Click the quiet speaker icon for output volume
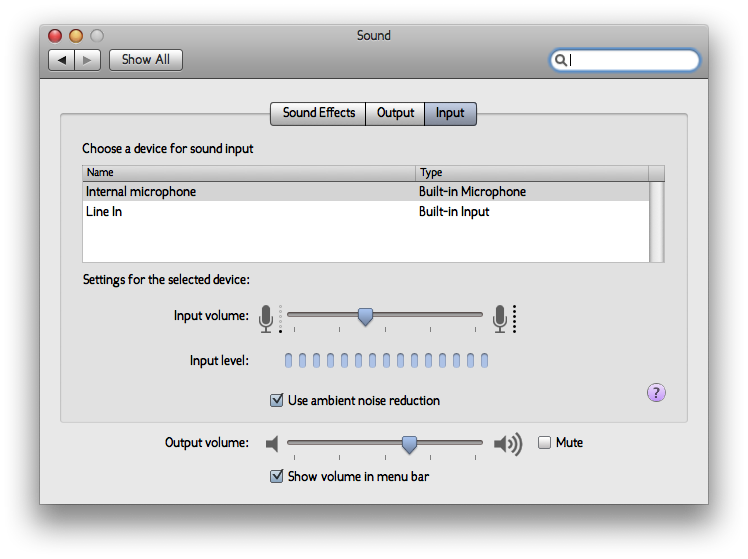The width and height of the screenshot is (748, 559). click(x=272, y=444)
